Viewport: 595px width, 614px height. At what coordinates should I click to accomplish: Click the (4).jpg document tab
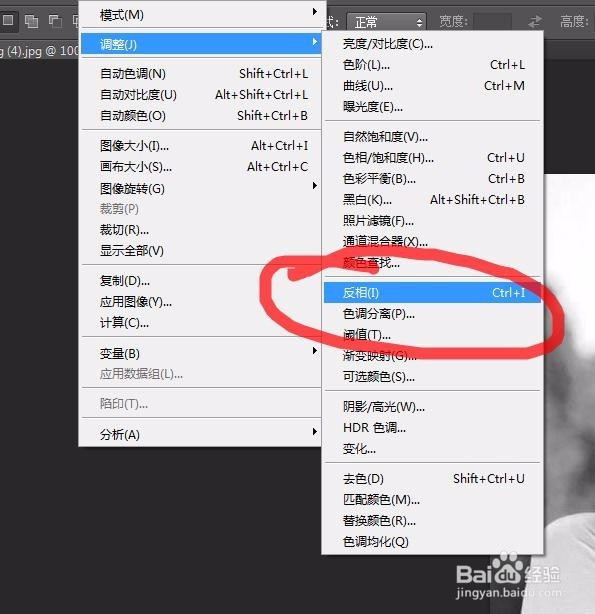[39, 51]
